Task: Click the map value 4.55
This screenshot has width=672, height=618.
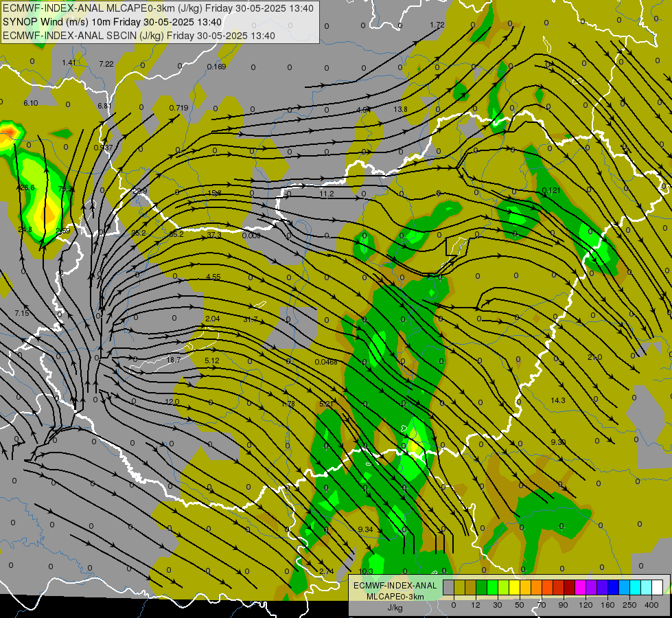Action: (x=213, y=277)
